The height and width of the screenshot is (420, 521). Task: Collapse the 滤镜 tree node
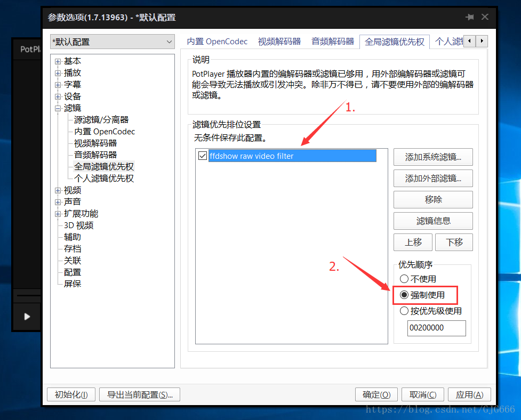click(x=58, y=108)
